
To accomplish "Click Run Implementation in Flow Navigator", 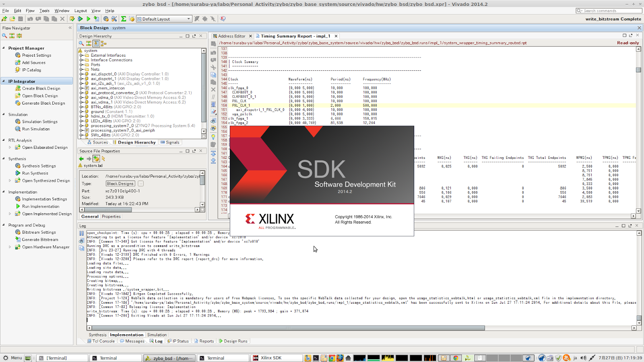I will click(x=41, y=206).
